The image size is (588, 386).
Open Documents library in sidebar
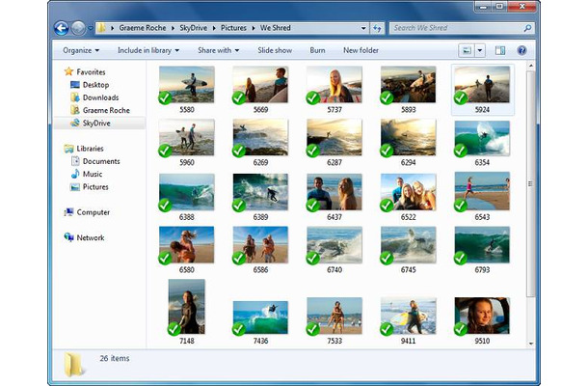101,161
